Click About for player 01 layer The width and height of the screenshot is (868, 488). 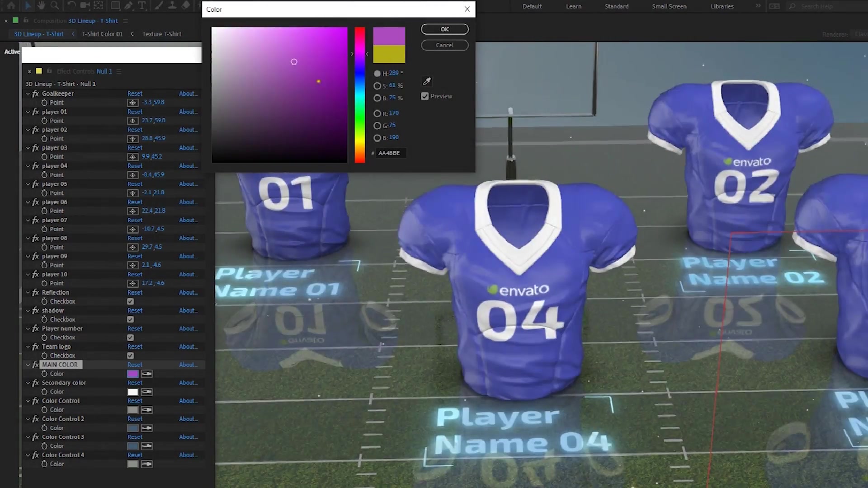pos(187,112)
